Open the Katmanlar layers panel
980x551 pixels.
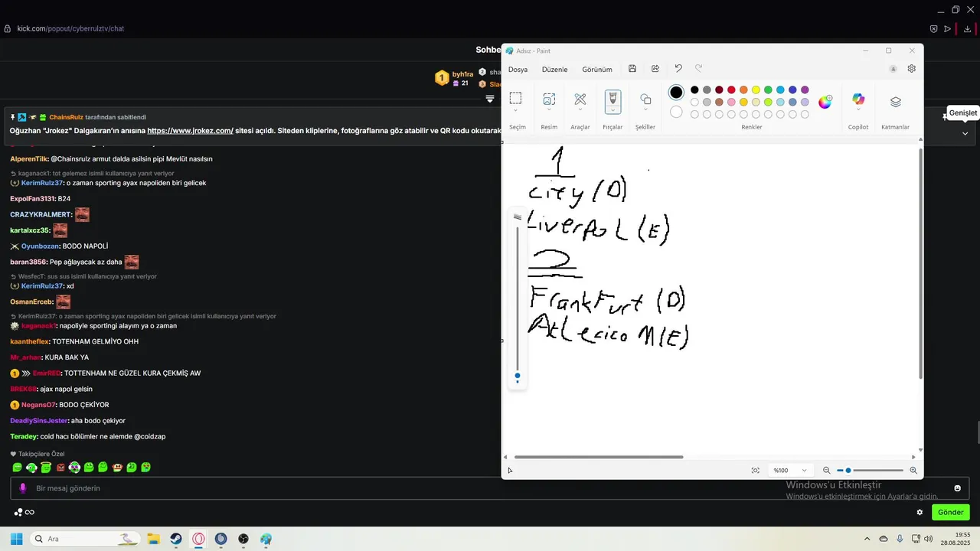point(896,102)
